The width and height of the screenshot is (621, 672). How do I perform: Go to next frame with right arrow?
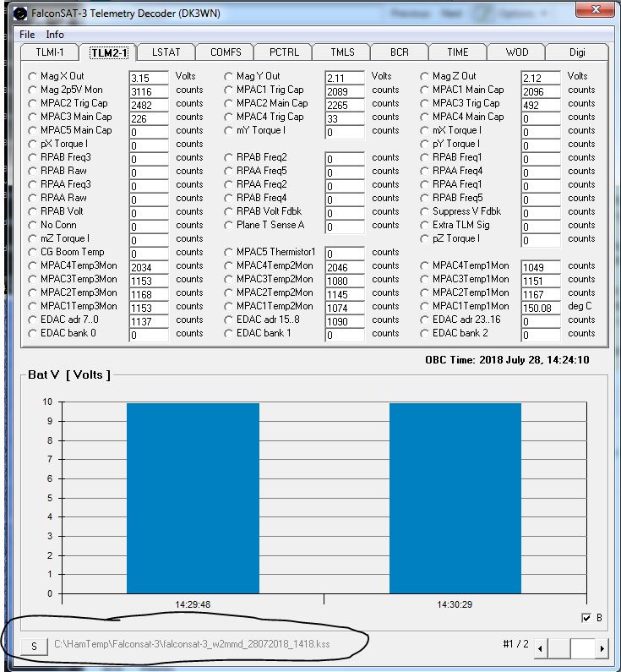pos(602,648)
